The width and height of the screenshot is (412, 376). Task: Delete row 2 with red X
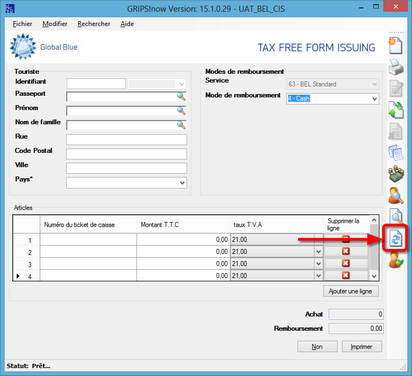pos(346,251)
